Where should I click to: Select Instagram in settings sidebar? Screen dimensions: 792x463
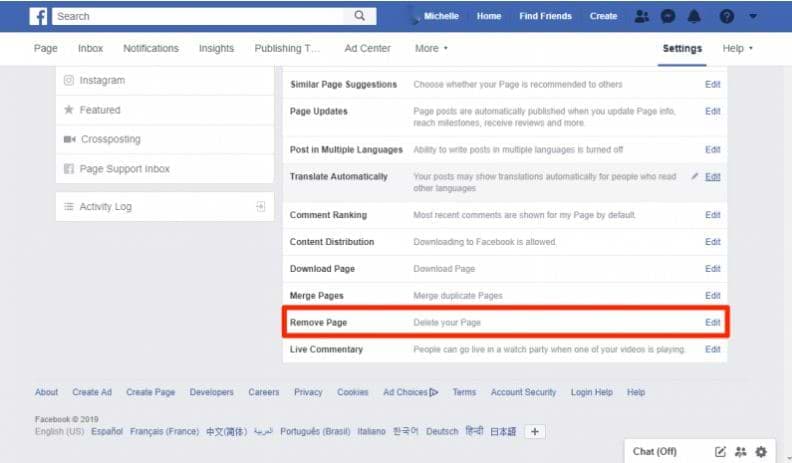point(165,80)
